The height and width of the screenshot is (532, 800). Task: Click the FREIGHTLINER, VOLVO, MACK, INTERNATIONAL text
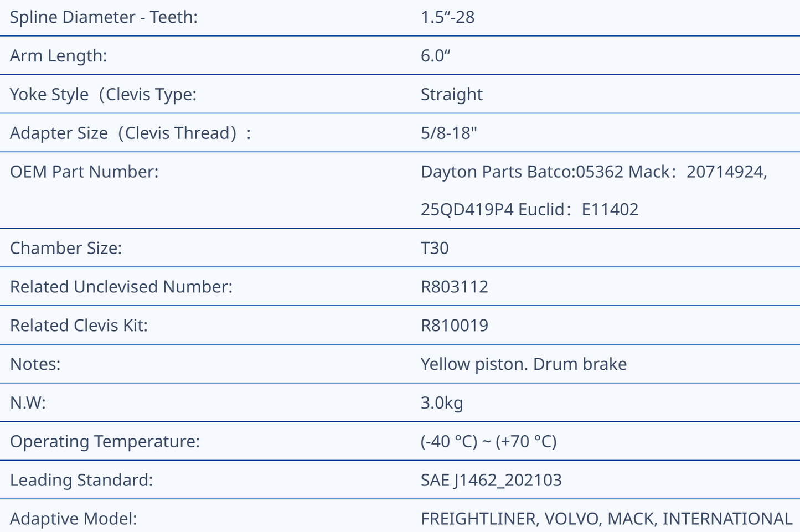pyautogui.click(x=606, y=519)
